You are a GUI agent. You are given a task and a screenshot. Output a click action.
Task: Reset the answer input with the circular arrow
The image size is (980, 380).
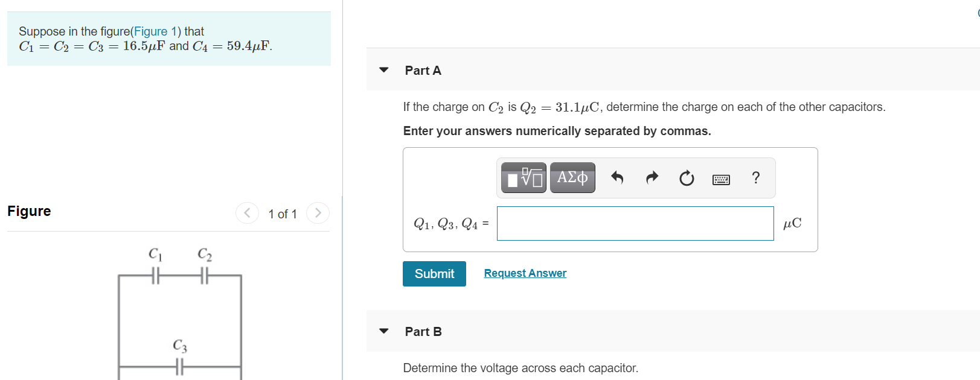point(687,177)
